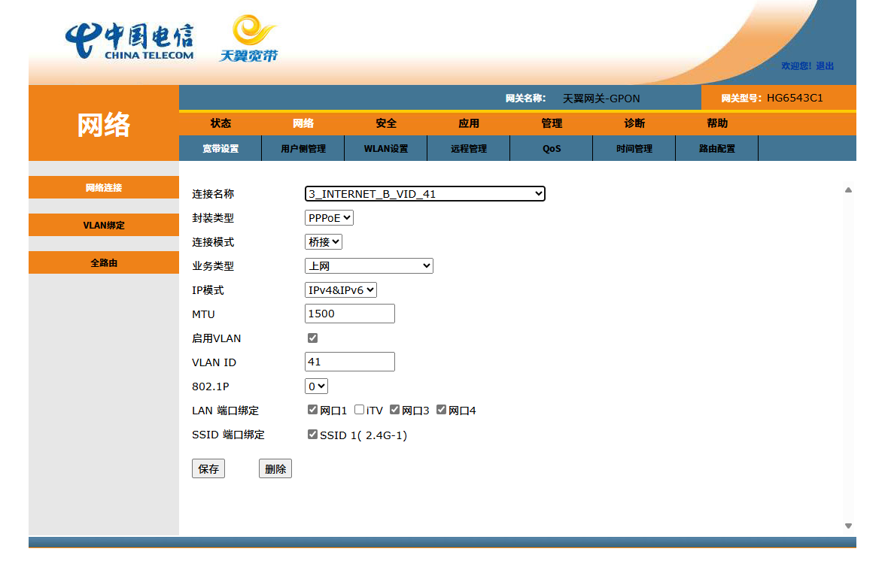The height and width of the screenshot is (588, 891).
Task: Switch to the 安全 main menu
Action: click(386, 123)
